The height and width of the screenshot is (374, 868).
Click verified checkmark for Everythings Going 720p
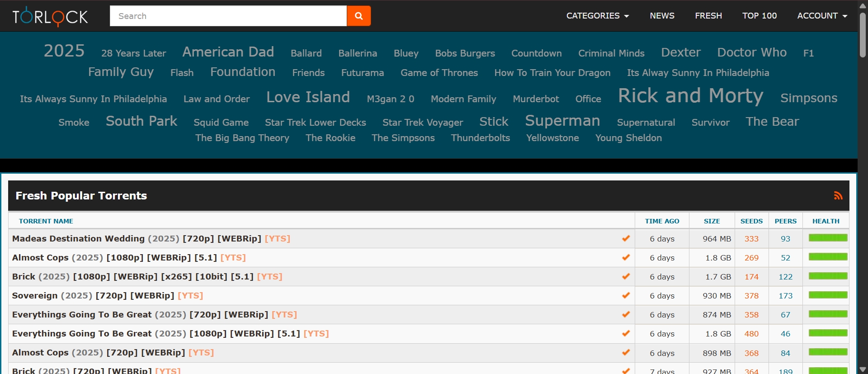coord(626,314)
